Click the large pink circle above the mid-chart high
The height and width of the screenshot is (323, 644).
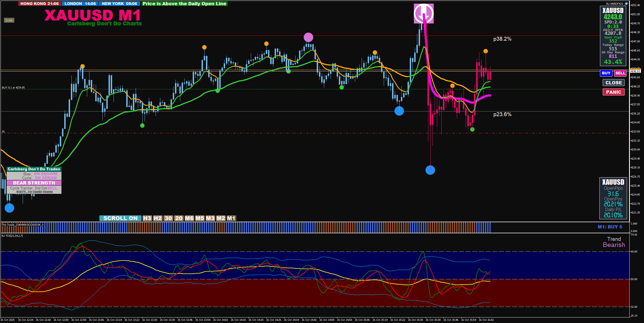click(308, 37)
